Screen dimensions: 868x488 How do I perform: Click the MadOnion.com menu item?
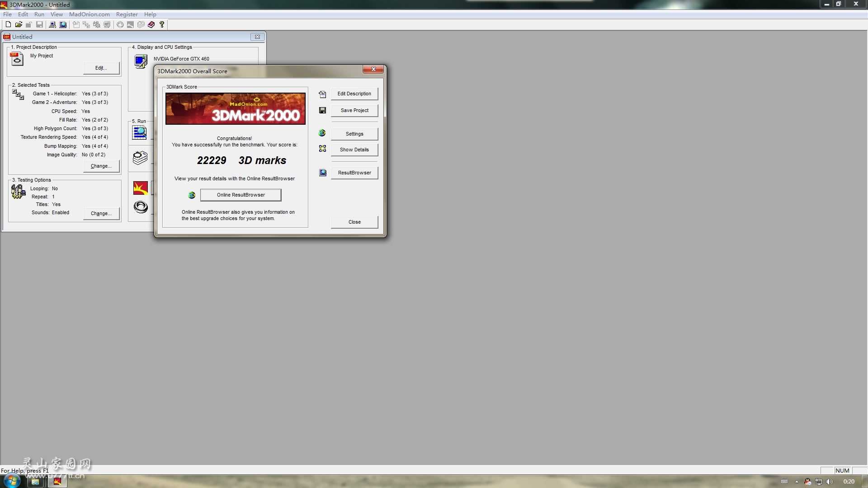pos(89,14)
